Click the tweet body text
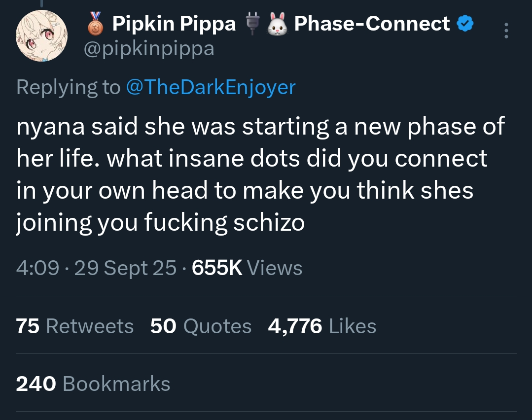This screenshot has height=420, width=532. 260,174
